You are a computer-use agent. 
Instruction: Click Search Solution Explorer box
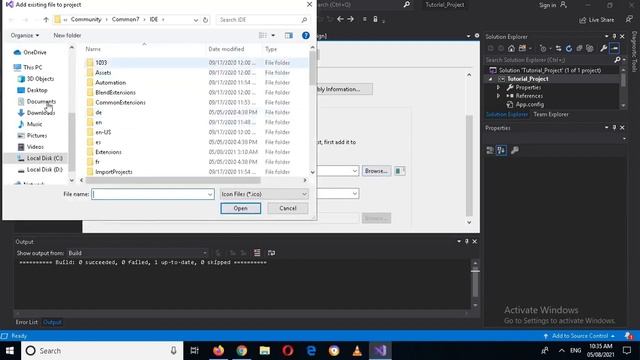click(549, 60)
